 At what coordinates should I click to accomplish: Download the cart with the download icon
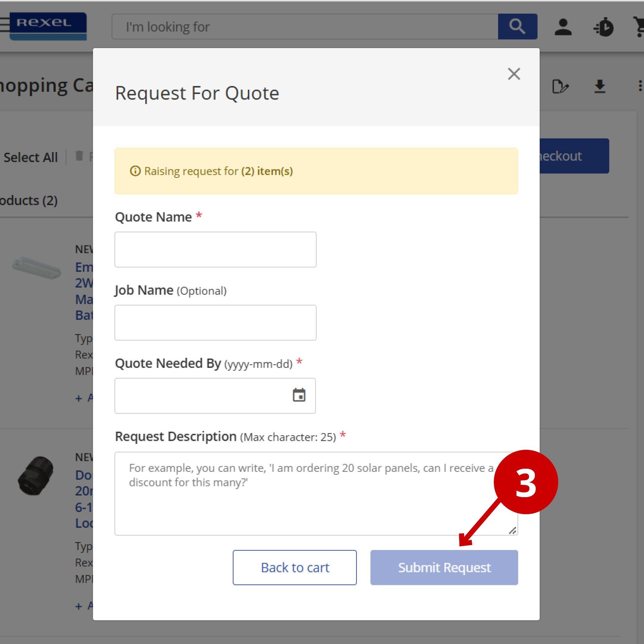(600, 86)
